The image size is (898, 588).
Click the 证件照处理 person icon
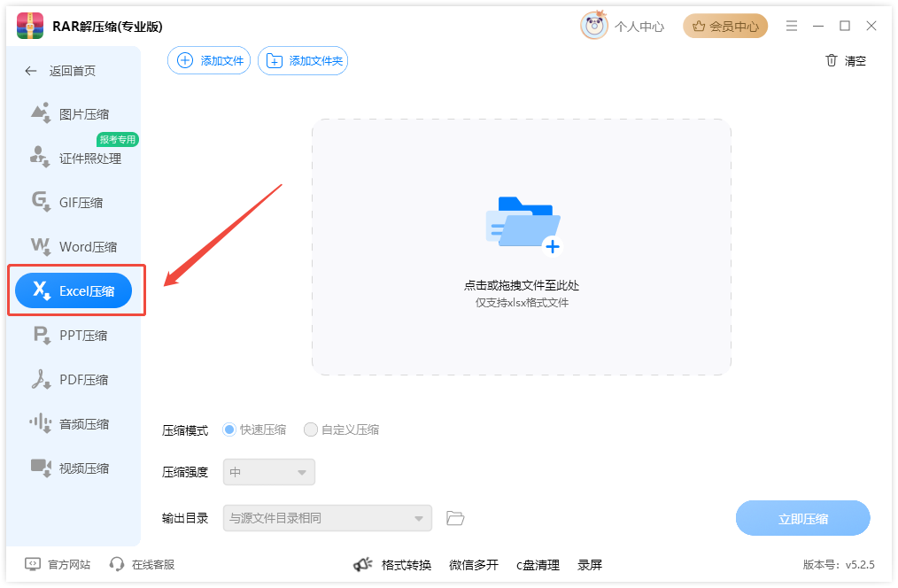(x=41, y=157)
